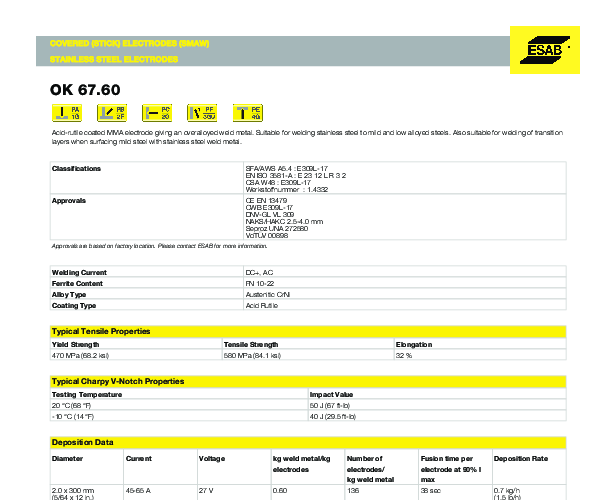Screen dimensions: 615x500
Task: Click the 470 MPa yield strength value
Action: pos(80,356)
